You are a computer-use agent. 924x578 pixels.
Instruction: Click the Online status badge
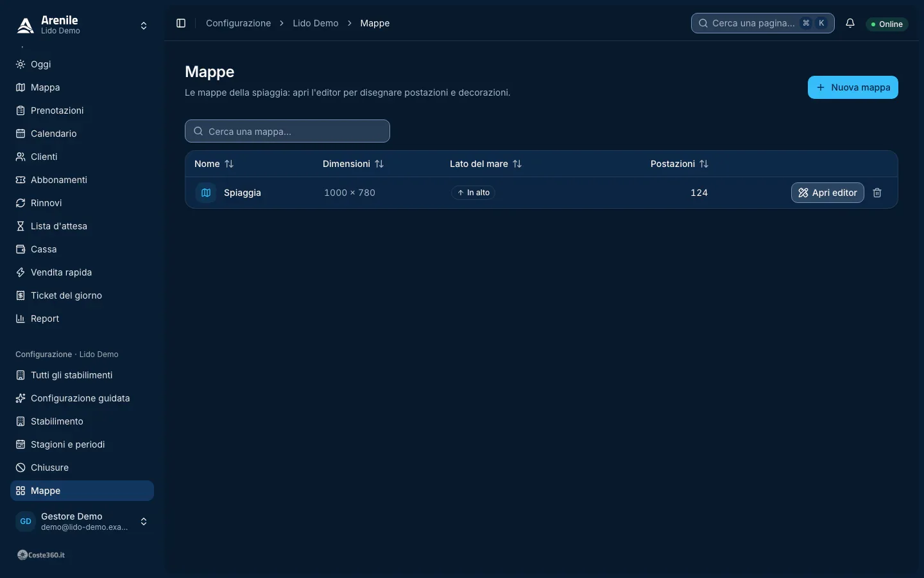pyautogui.click(x=887, y=24)
